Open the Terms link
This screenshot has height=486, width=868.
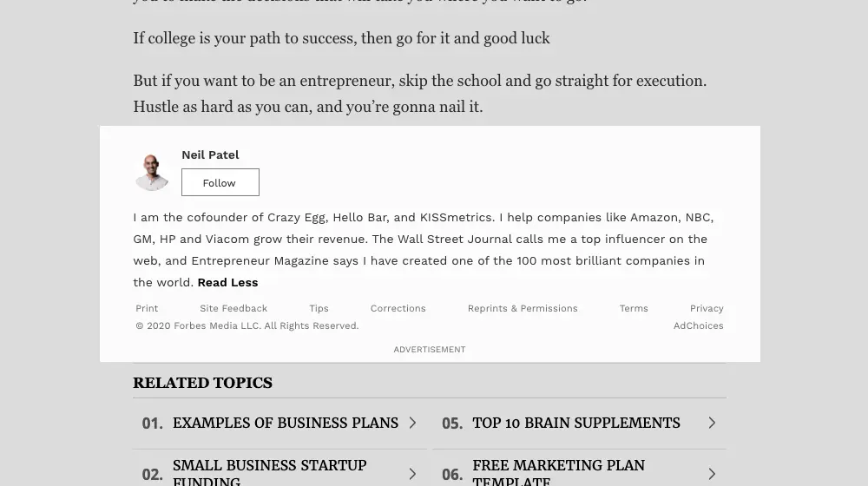click(634, 308)
